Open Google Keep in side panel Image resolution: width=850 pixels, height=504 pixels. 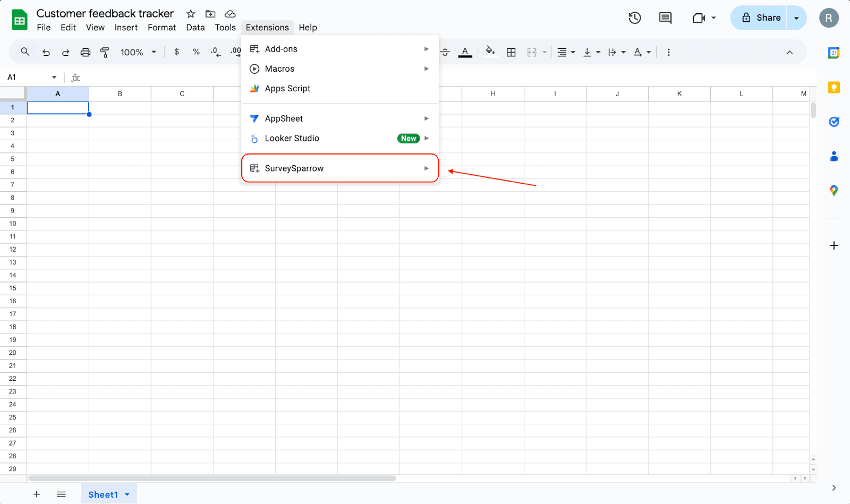[x=834, y=88]
